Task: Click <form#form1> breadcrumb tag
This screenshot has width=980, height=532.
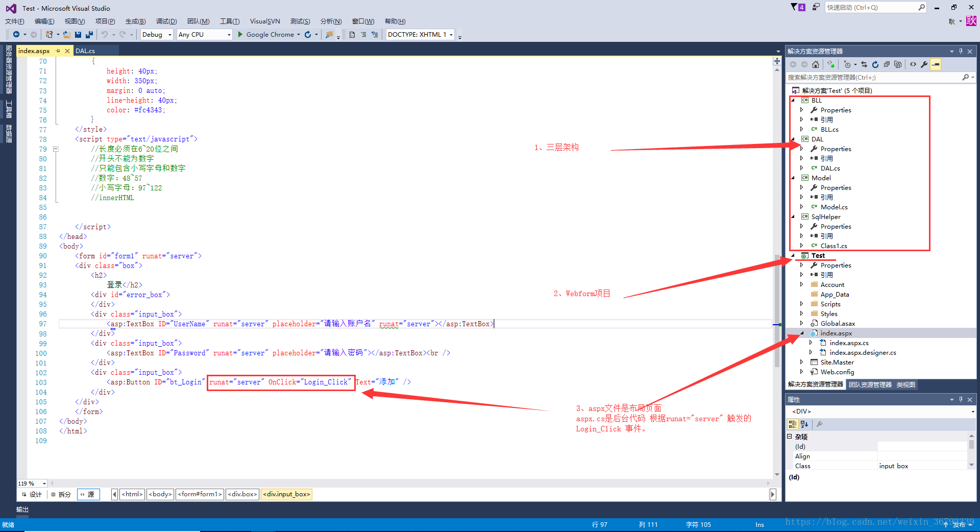Action: [200, 494]
